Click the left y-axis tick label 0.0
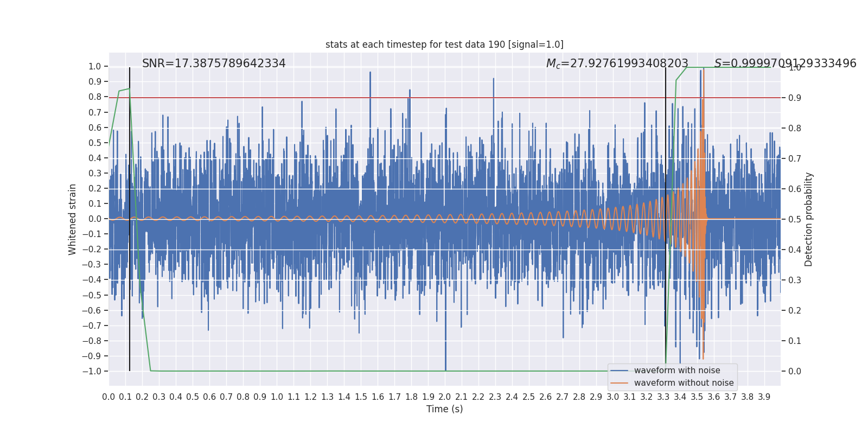The height and width of the screenshot is (434, 868). [95, 219]
